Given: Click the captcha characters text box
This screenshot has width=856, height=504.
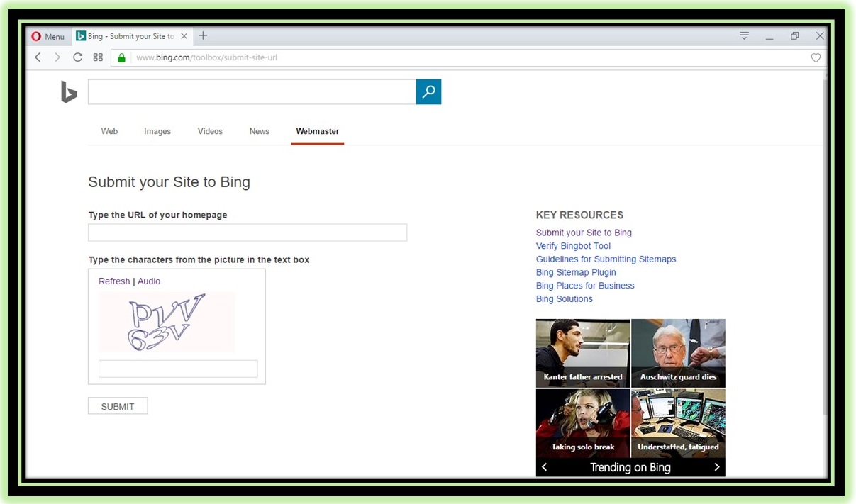Looking at the screenshot, I should pos(178,369).
